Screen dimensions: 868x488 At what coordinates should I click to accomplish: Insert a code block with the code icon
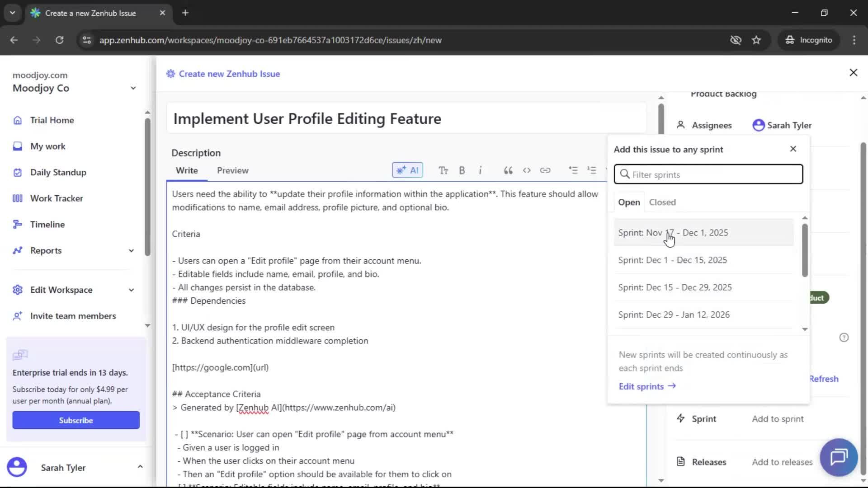(527, 170)
